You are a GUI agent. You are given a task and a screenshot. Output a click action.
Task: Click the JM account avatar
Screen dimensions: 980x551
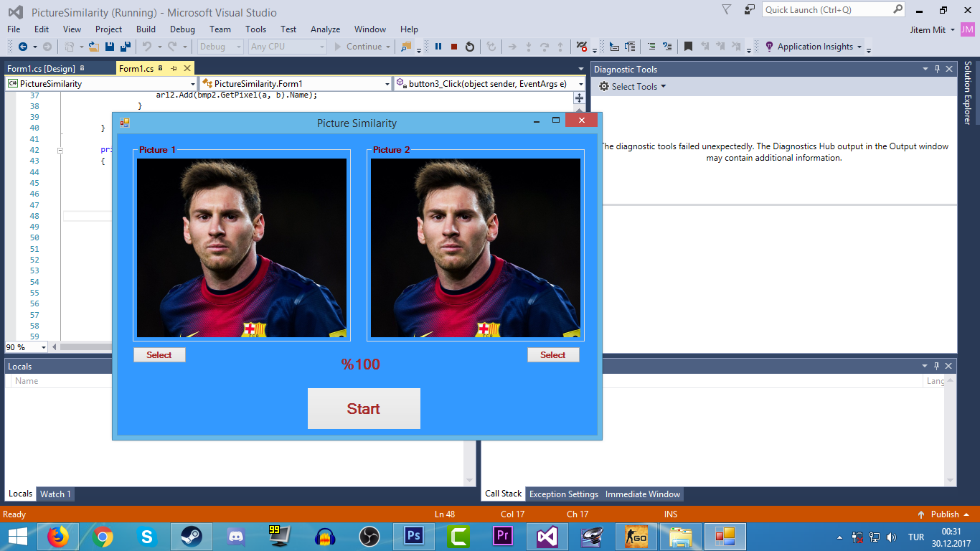coord(967,29)
